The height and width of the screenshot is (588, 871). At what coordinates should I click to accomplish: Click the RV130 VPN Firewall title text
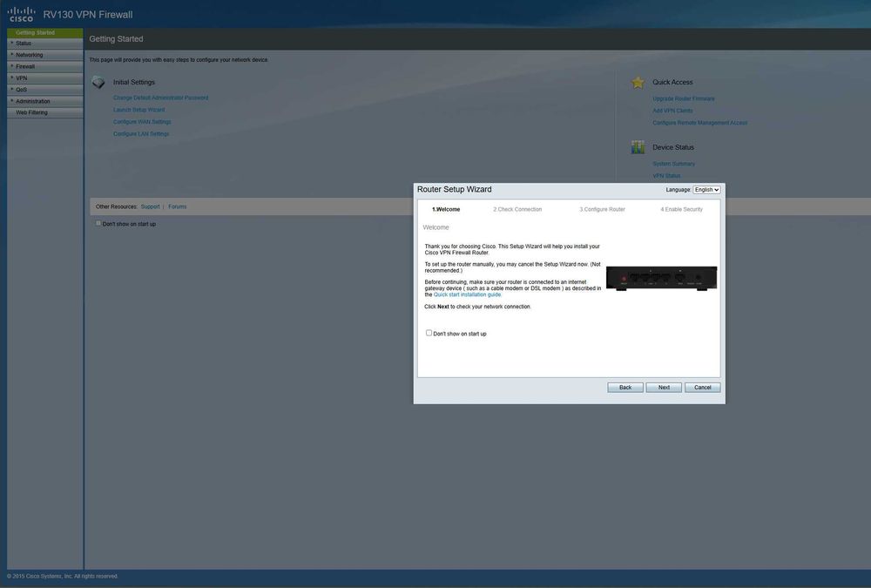[x=88, y=15]
